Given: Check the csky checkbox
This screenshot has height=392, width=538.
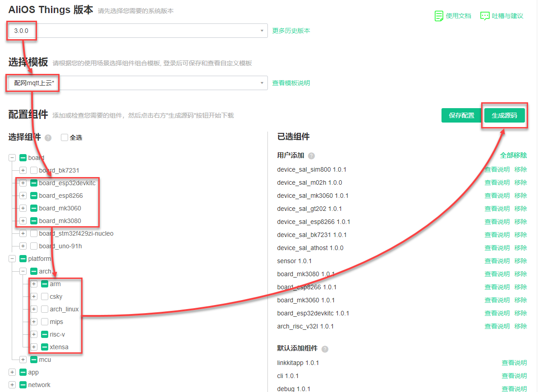Looking at the screenshot, I should coord(45,296).
